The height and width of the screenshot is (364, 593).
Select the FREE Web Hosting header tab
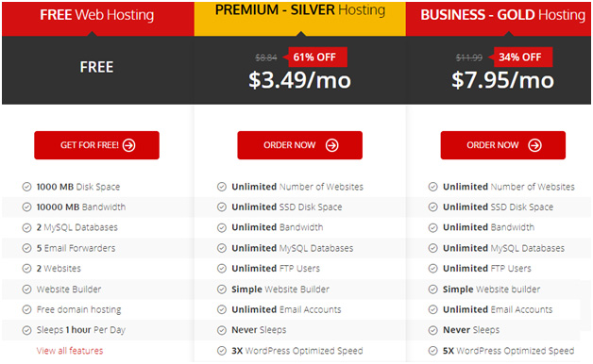pos(97,19)
